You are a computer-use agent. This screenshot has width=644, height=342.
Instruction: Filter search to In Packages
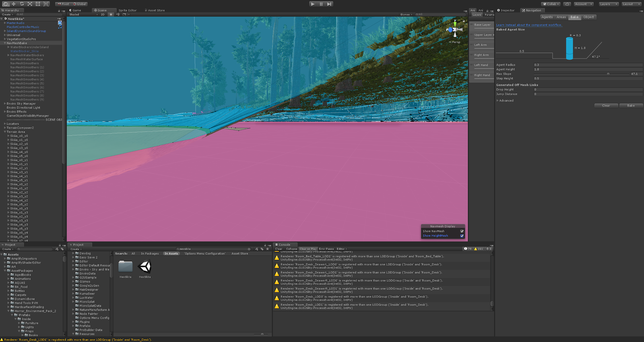(150, 254)
